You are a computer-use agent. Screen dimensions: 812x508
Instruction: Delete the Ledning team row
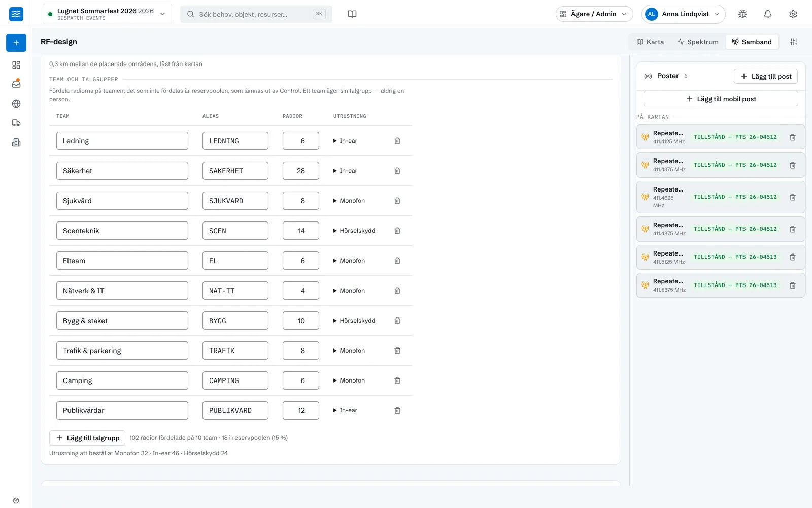point(397,141)
